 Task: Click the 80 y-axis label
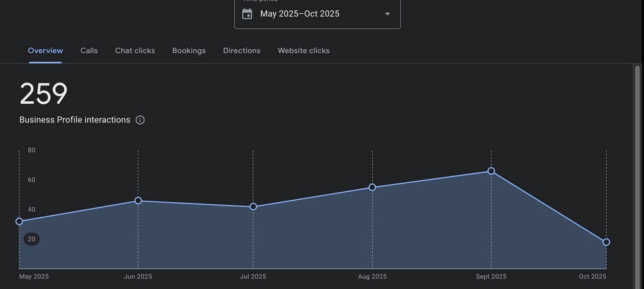click(31, 150)
